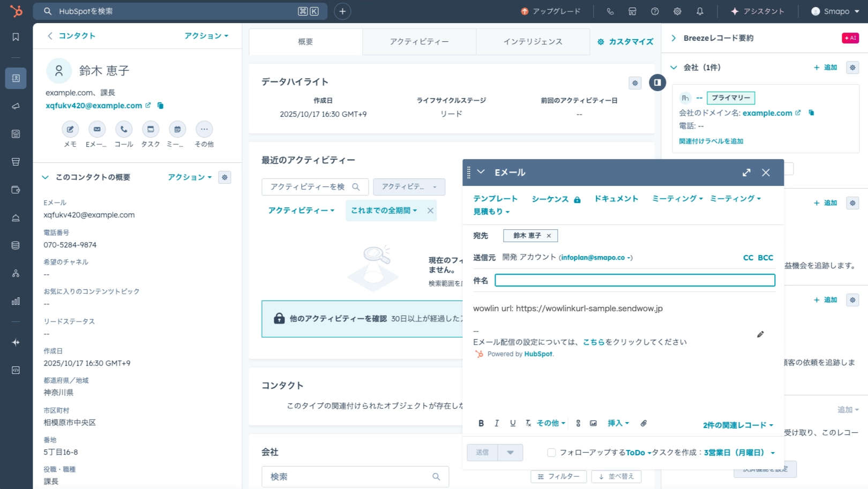Click the 件名 subject input field

click(635, 280)
